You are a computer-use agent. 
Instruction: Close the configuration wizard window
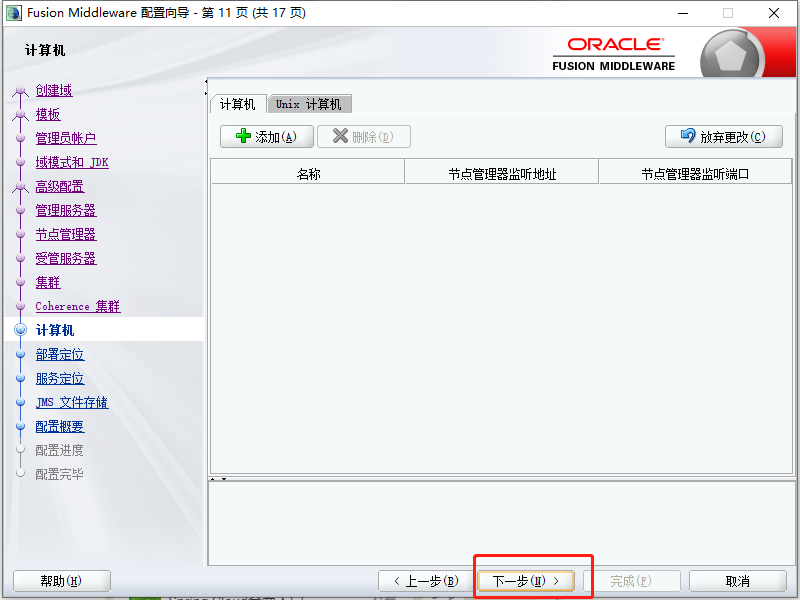click(773, 13)
